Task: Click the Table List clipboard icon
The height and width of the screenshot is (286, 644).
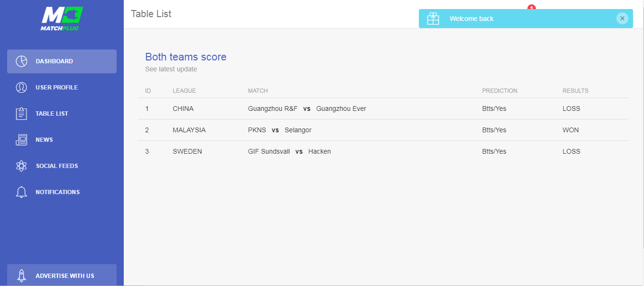Action: point(21,114)
